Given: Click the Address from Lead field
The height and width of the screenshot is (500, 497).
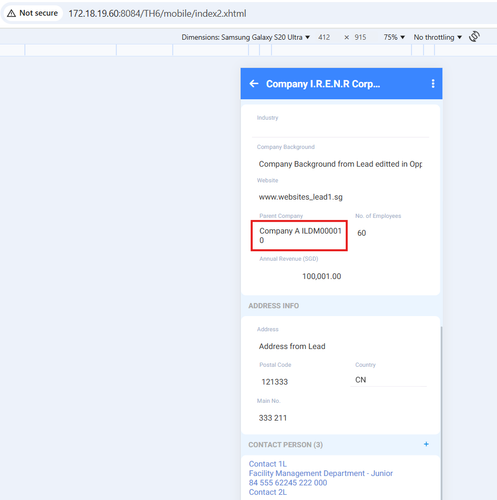Looking at the screenshot, I should 292,346.
